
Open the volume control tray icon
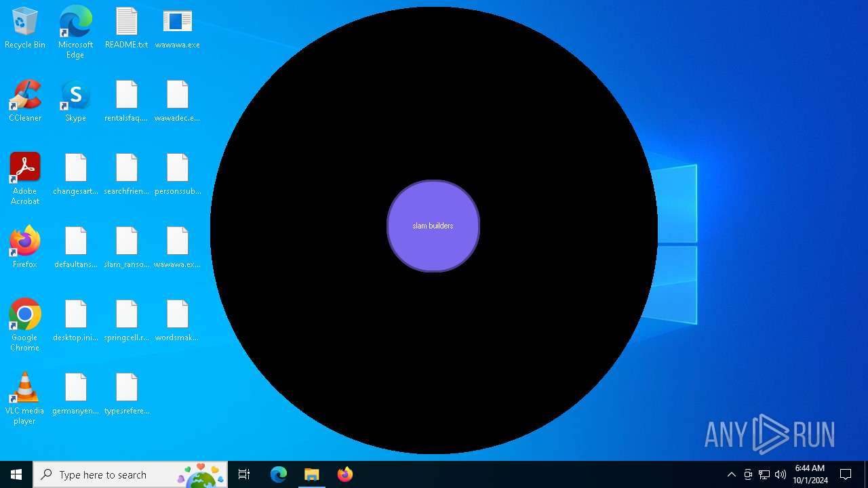(781, 474)
